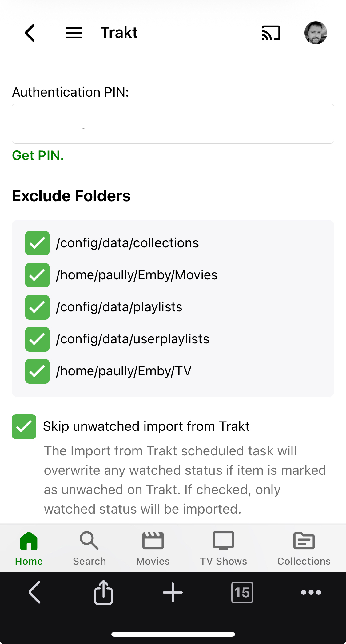
Task: Switch to the Movies tab
Action: point(153,548)
